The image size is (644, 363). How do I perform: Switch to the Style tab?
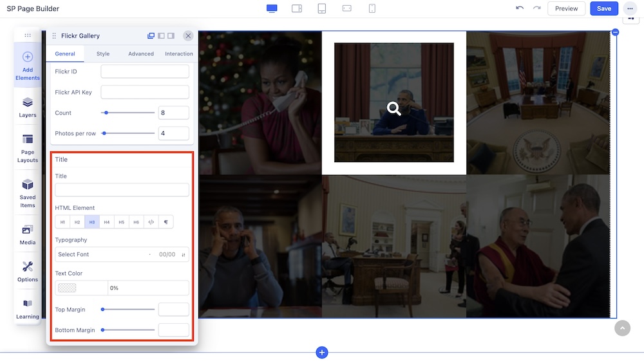103,54
